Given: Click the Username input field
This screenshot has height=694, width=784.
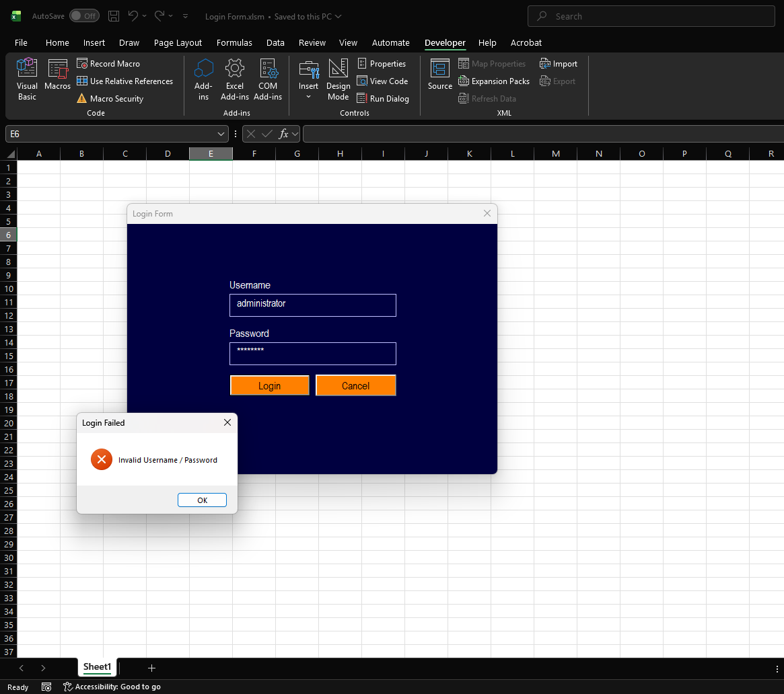Looking at the screenshot, I should (x=312, y=305).
